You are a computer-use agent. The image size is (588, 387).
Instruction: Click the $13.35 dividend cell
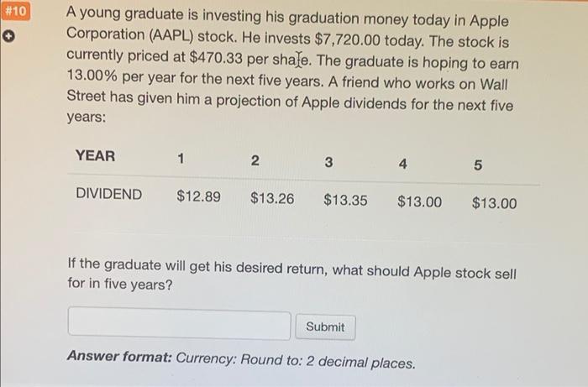(345, 200)
